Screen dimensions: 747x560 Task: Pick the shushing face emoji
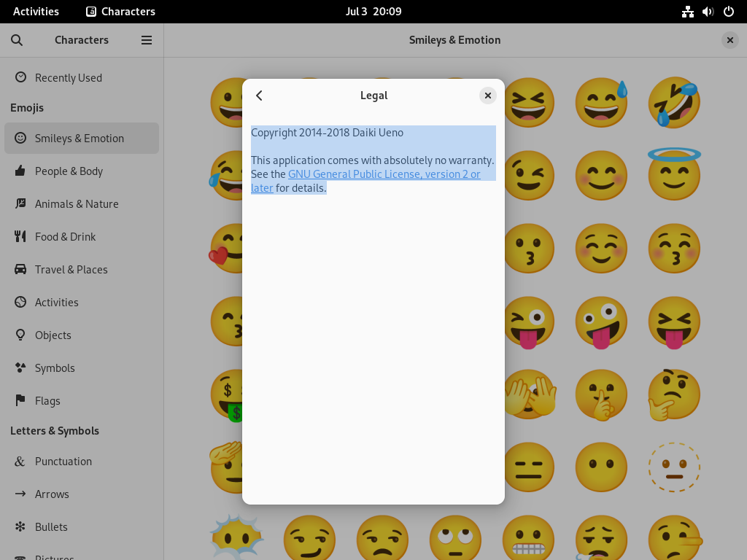[601, 394]
